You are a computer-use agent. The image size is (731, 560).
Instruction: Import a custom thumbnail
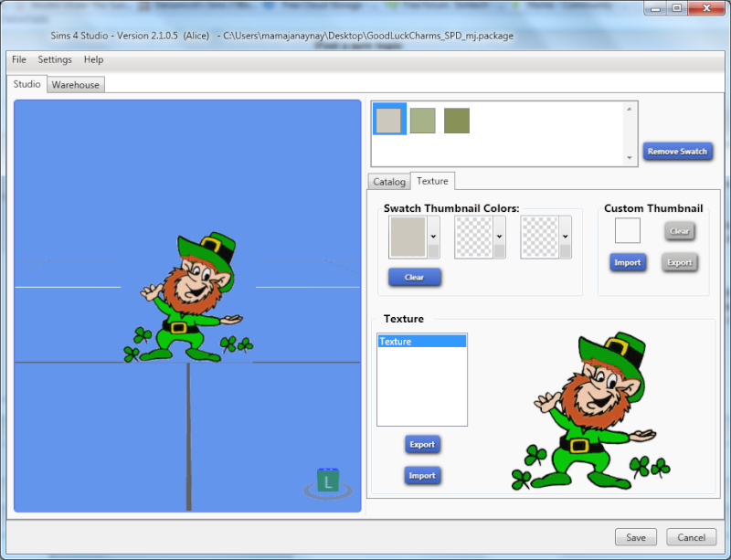coord(628,262)
